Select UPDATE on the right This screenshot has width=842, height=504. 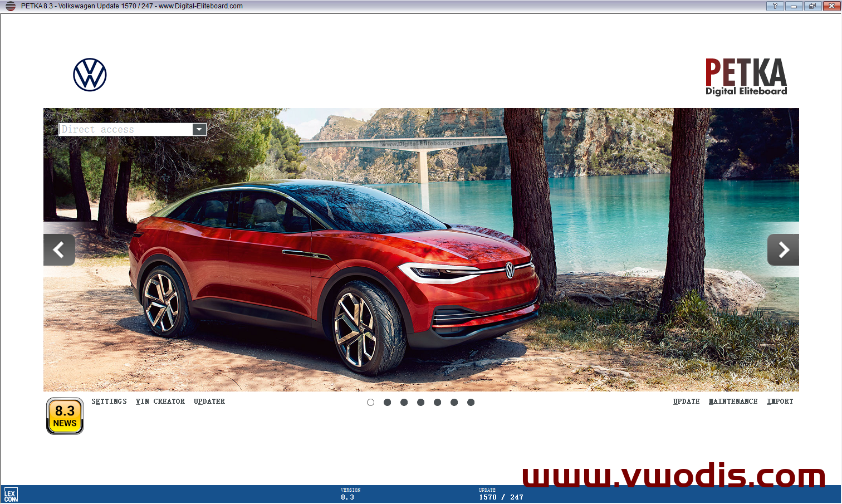coord(686,402)
